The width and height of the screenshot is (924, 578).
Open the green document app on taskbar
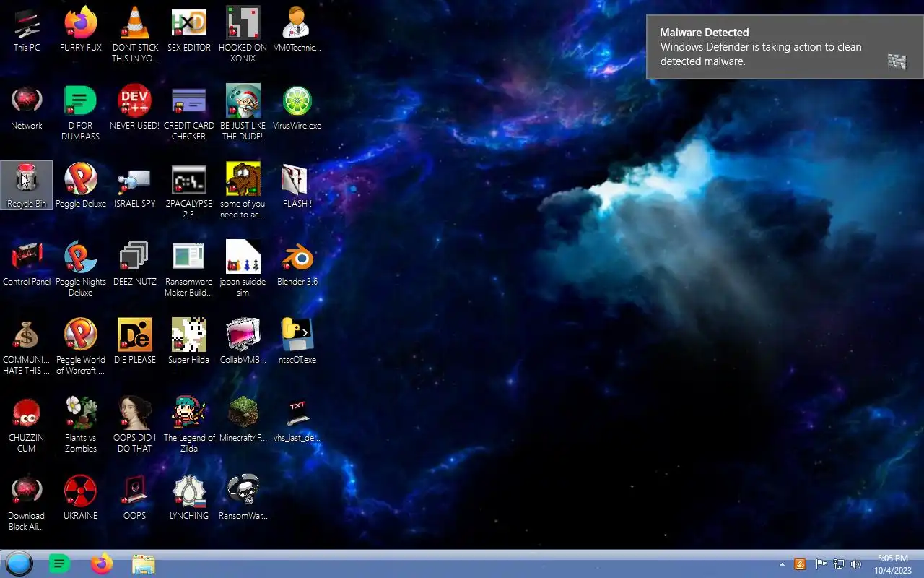tap(59, 564)
